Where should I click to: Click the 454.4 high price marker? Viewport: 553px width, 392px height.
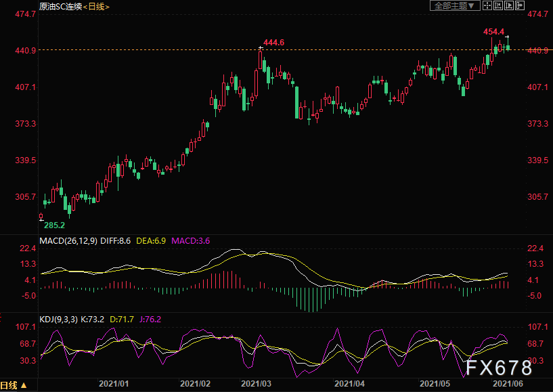coord(493,32)
